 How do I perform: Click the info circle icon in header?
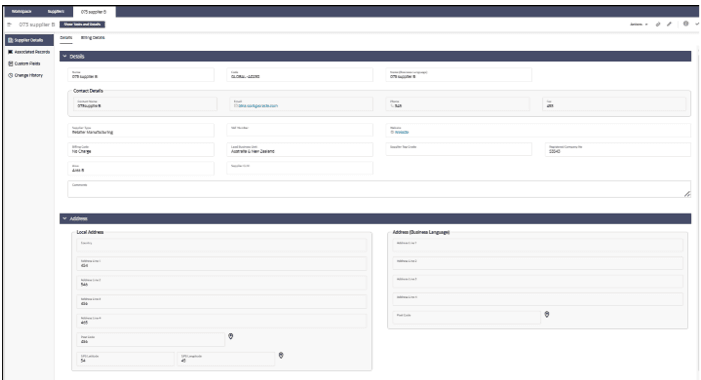(x=686, y=24)
